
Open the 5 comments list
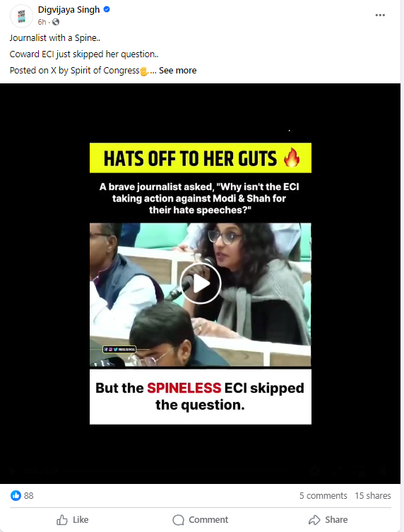(x=323, y=496)
